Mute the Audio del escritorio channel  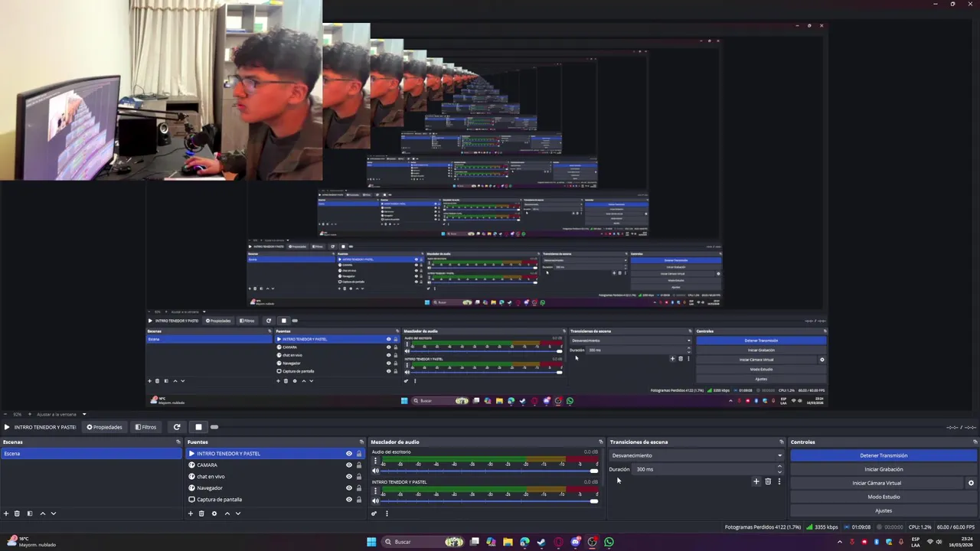point(375,471)
